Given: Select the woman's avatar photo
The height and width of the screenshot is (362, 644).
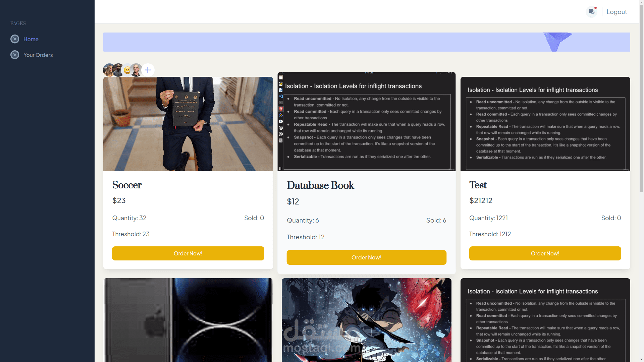Looking at the screenshot, I should point(108,70).
